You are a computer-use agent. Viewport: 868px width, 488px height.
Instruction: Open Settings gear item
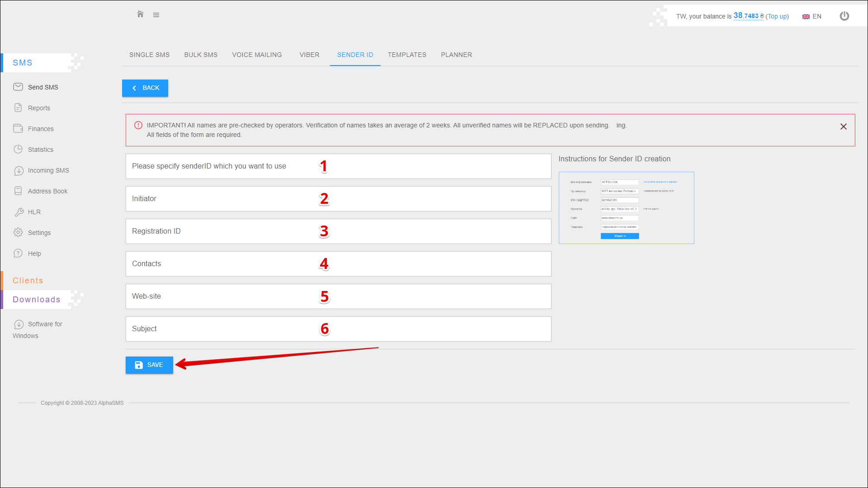coord(39,233)
